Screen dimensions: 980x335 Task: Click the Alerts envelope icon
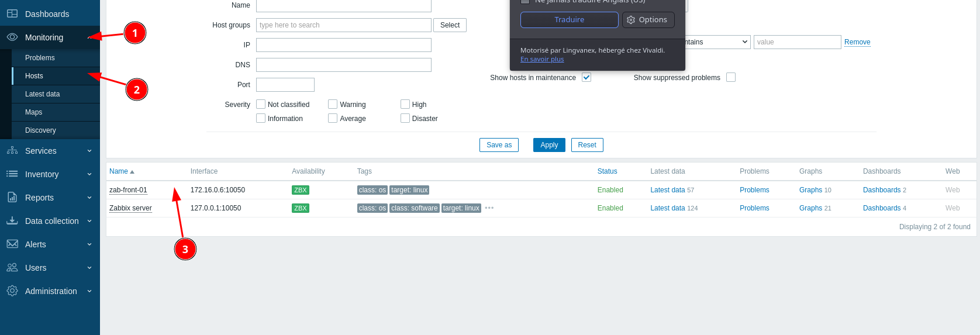pos(12,244)
